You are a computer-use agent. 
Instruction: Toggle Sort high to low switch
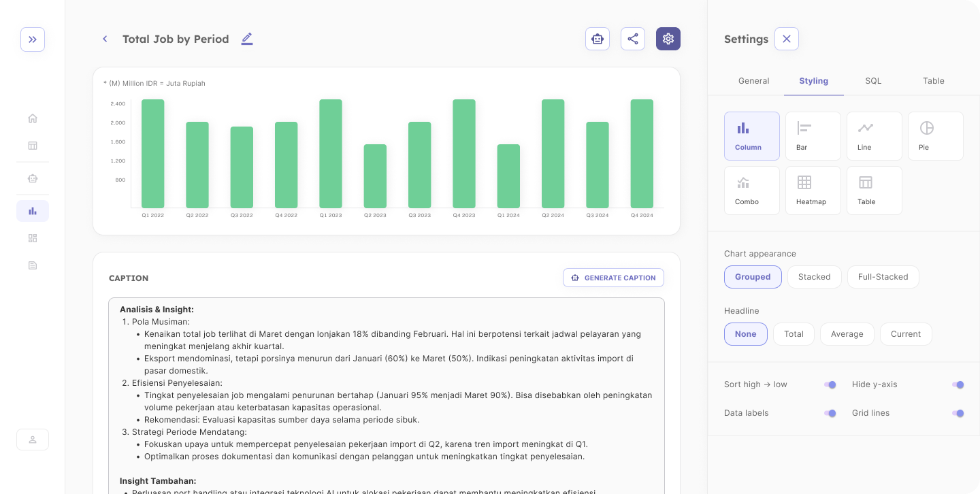tap(830, 384)
